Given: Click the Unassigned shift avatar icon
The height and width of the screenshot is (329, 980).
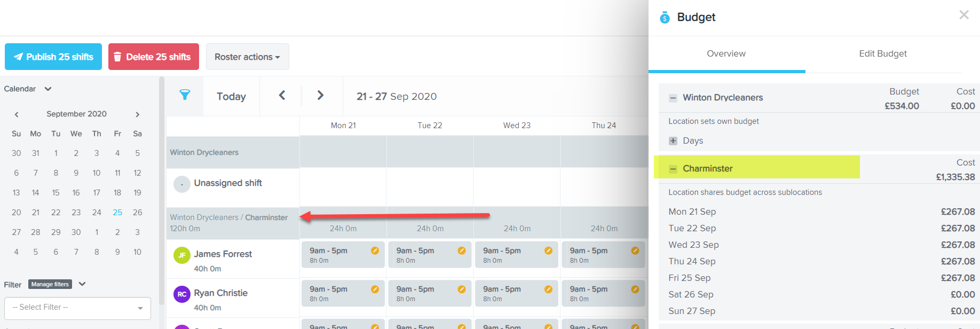Looking at the screenshot, I should point(182,184).
